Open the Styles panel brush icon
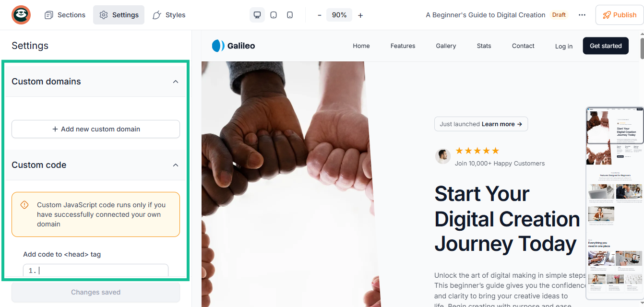 pyautogui.click(x=155, y=15)
